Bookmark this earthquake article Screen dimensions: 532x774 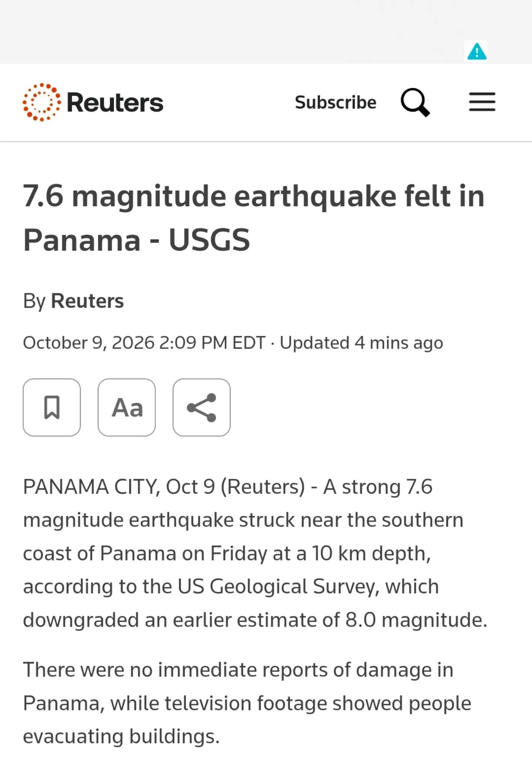coord(52,407)
